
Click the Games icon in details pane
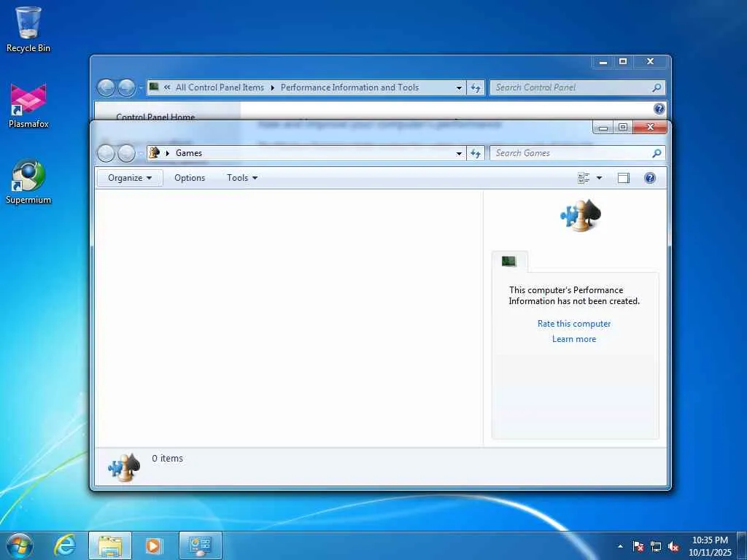pos(124,467)
